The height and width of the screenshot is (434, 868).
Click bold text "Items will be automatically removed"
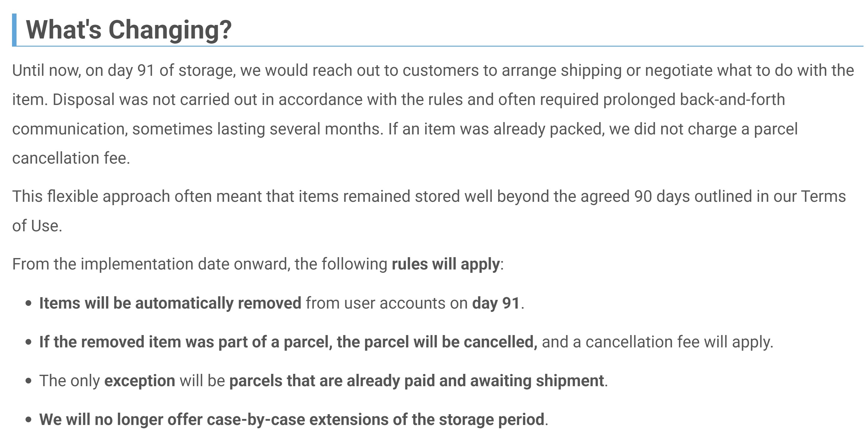pyautogui.click(x=170, y=303)
